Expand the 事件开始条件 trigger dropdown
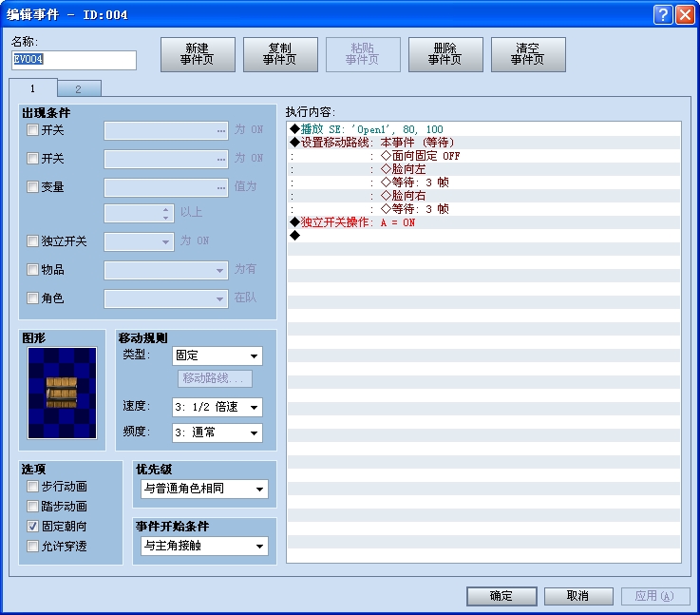 click(202, 547)
